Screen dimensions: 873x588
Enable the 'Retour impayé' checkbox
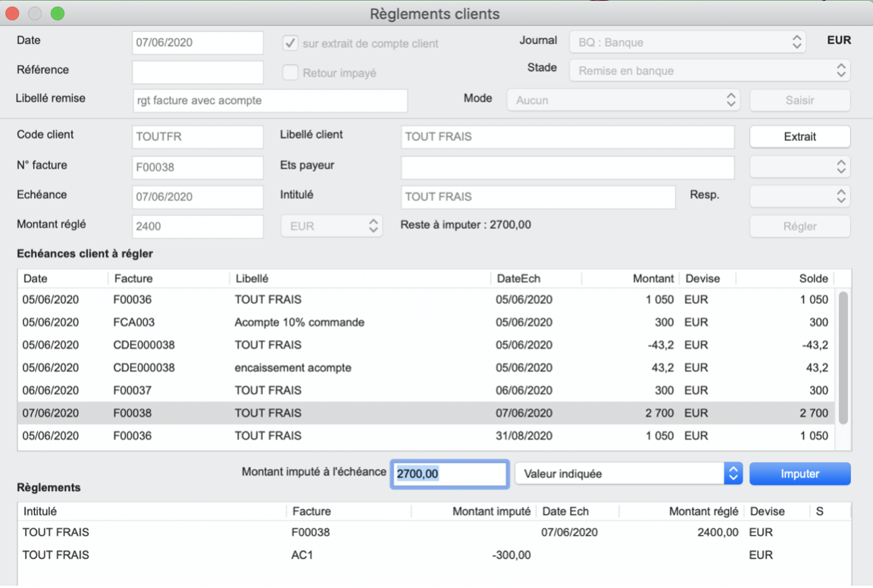pyautogui.click(x=290, y=73)
